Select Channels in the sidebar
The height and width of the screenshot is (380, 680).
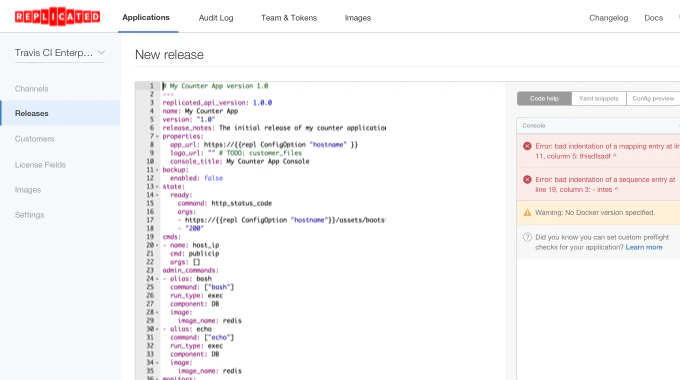31,89
